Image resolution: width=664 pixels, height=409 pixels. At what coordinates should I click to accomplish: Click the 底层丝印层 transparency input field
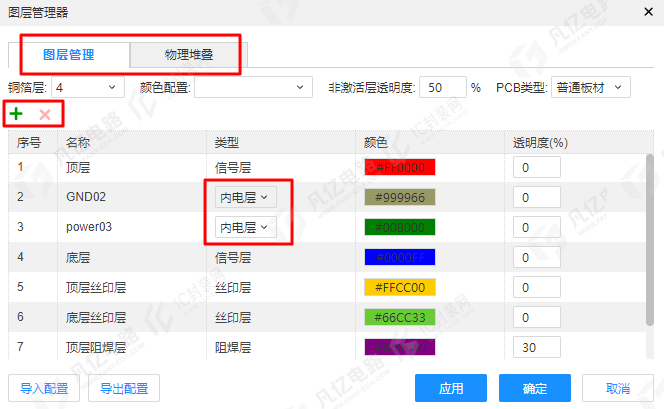tap(537, 318)
